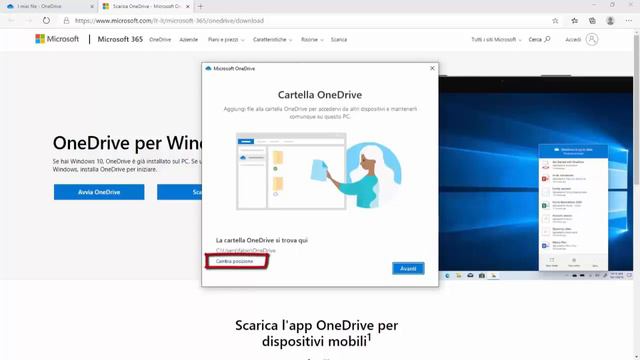
Task: Click the search magnifier next to Cerca
Action: 547,39
